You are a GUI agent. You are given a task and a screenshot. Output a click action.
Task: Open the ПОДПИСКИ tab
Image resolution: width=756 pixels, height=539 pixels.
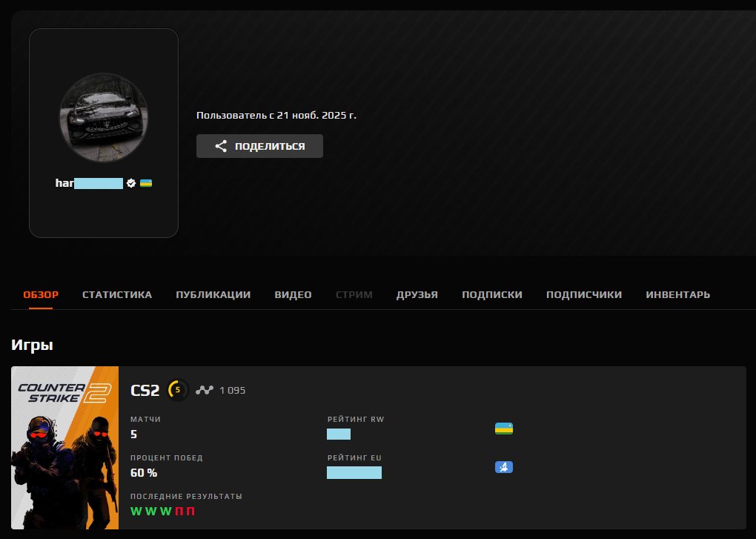pos(491,294)
